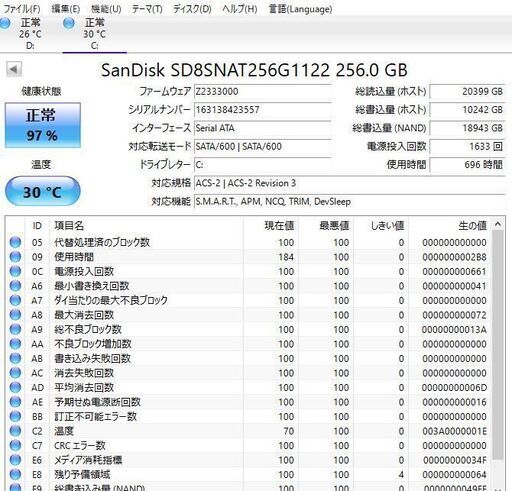Click status icon for attribute E8
Viewport: 512px width, 491px height.
tap(15, 474)
